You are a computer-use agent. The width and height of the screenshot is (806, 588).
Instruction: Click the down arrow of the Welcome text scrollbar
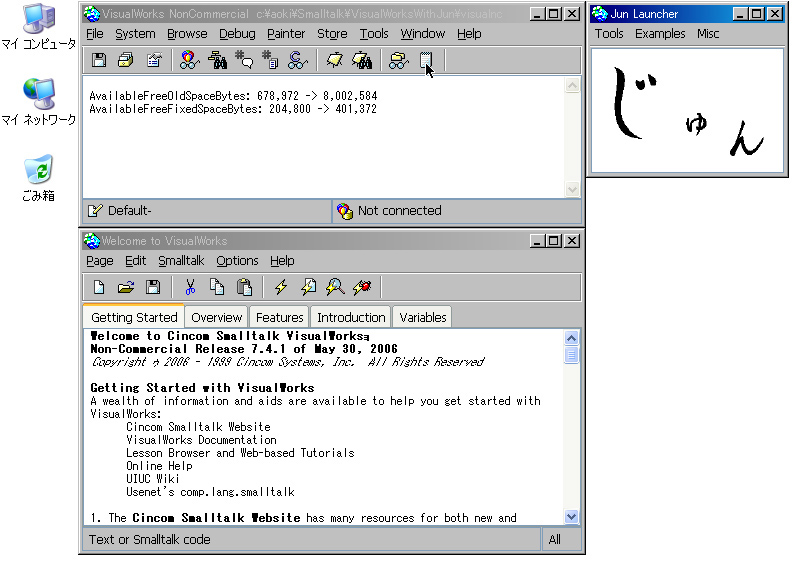tap(571, 517)
